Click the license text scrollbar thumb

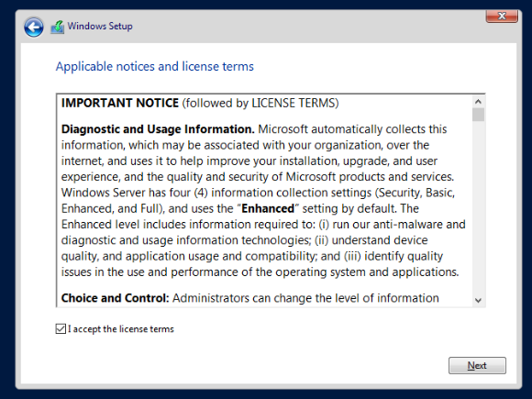coord(478,115)
